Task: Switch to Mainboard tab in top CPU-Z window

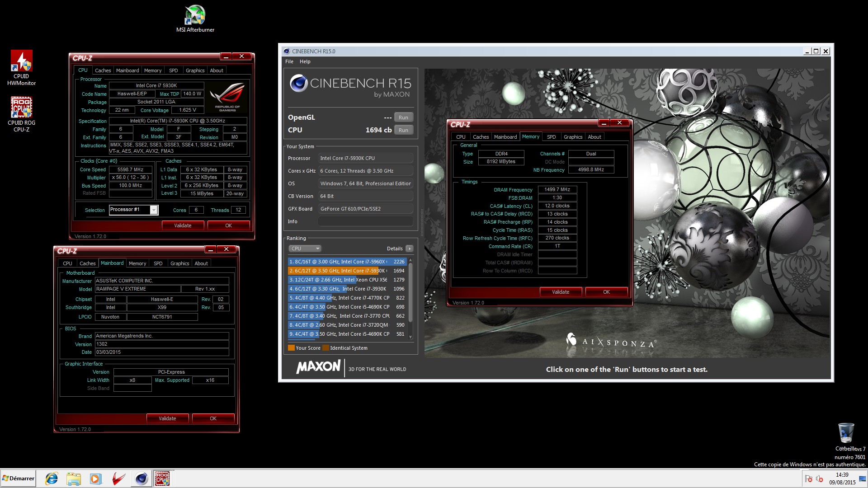Action: [x=127, y=70]
